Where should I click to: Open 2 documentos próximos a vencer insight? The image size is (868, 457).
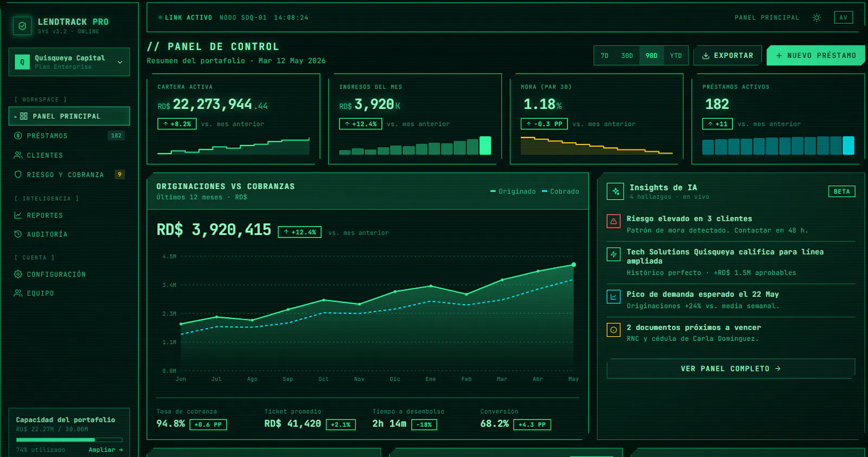pyautogui.click(x=731, y=333)
